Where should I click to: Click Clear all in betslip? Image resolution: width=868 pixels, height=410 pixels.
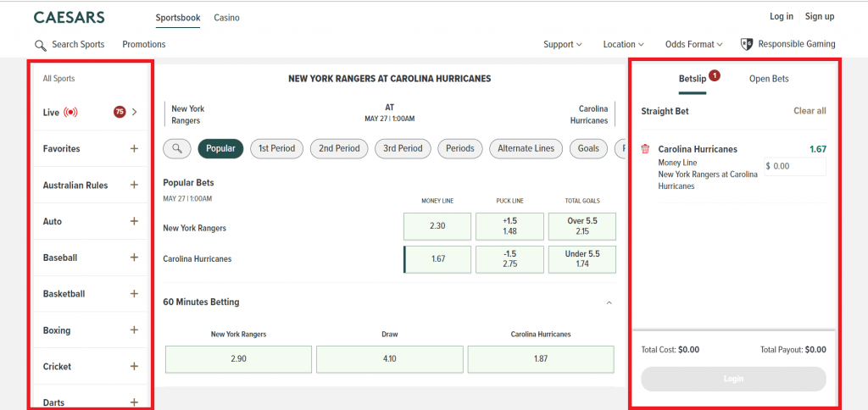tap(810, 111)
